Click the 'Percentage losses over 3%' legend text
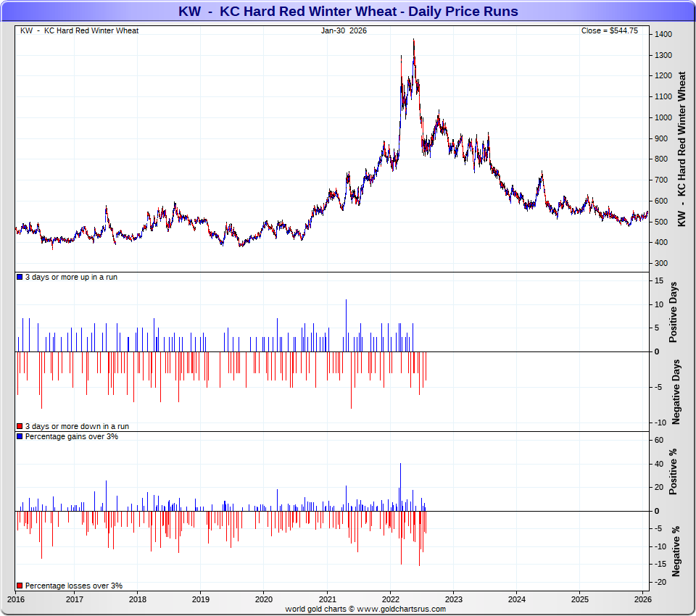The height and width of the screenshot is (616, 696). (73, 586)
